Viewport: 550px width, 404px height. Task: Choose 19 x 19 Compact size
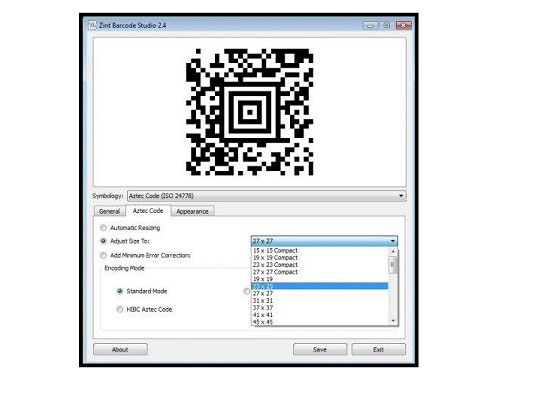[x=320, y=257]
